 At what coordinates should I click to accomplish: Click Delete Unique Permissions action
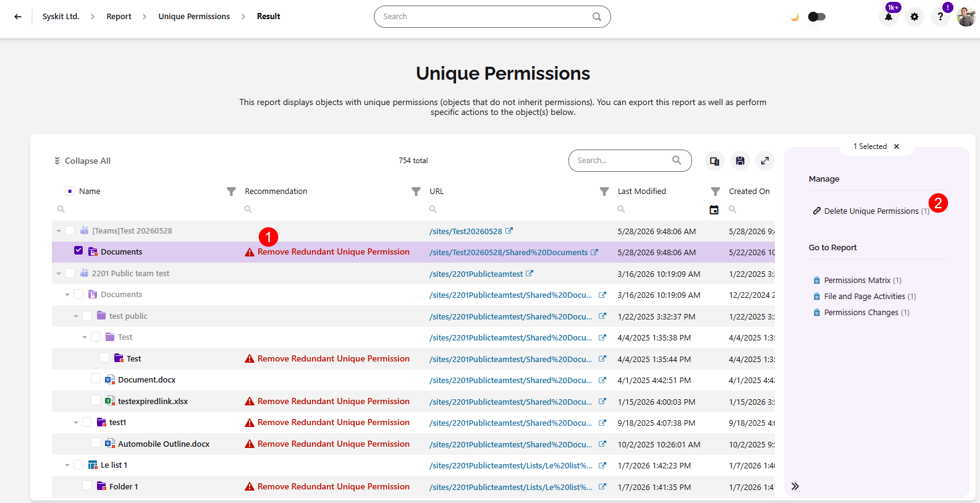[871, 211]
